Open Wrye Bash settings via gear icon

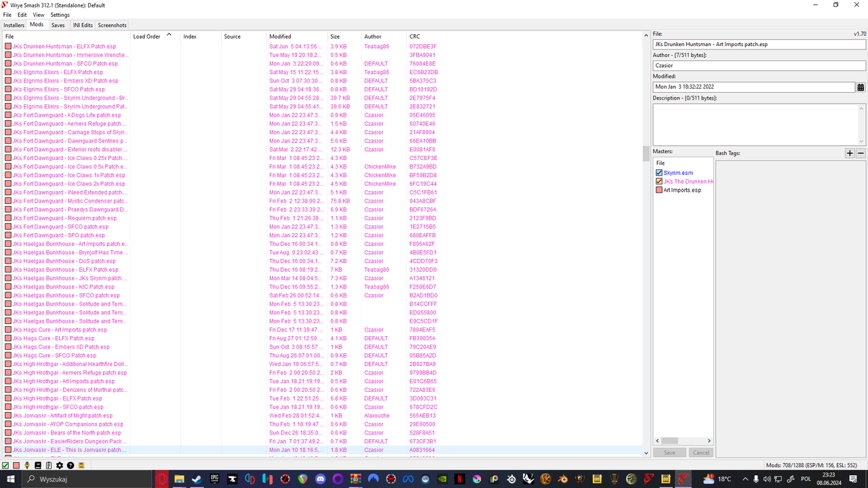click(60, 465)
